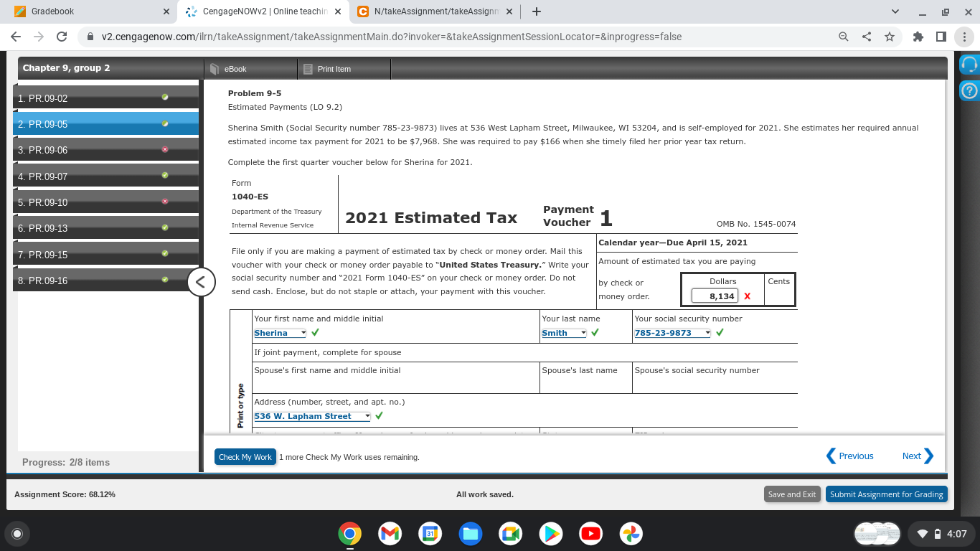The image size is (980, 551).
Task: Toggle the browser side panel icon
Action: 941,37
